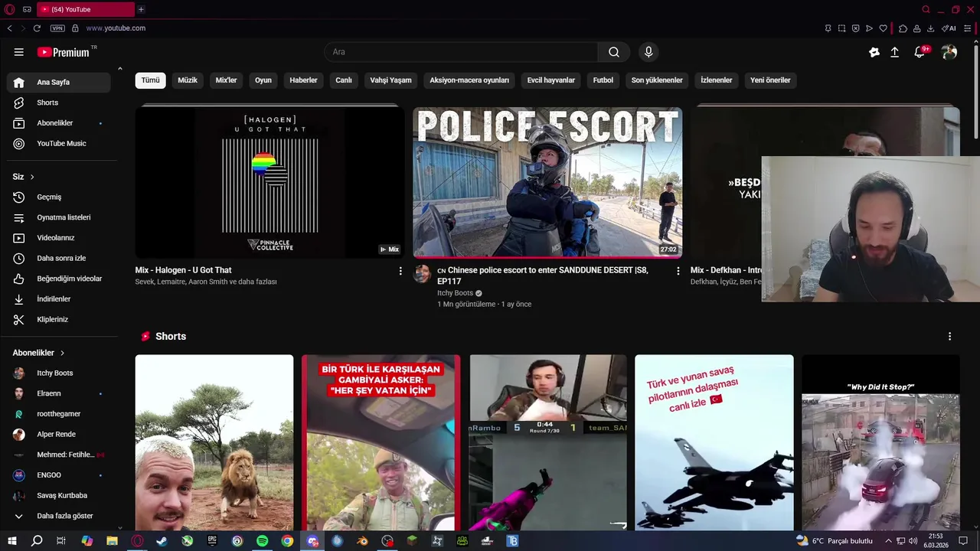Click the Ara search input field
Image resolution: width=980 pixels, height=551 pixels.
point(461,52)
